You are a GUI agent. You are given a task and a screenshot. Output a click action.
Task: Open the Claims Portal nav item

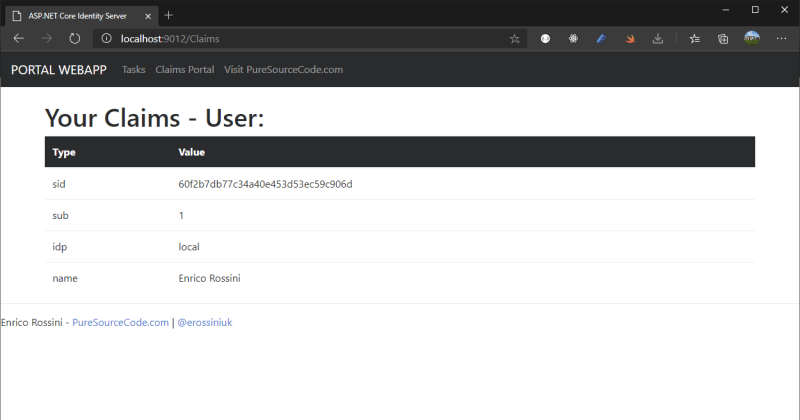(x=185, y=70)
